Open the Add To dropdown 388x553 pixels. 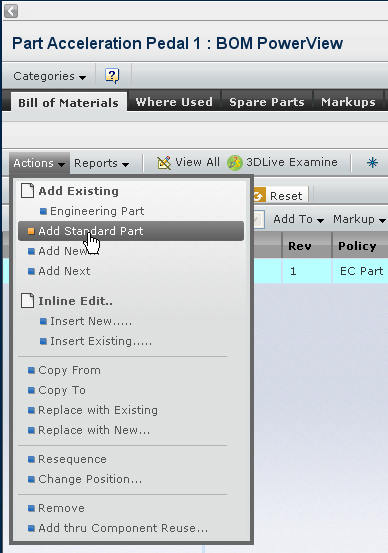(298, 219)
